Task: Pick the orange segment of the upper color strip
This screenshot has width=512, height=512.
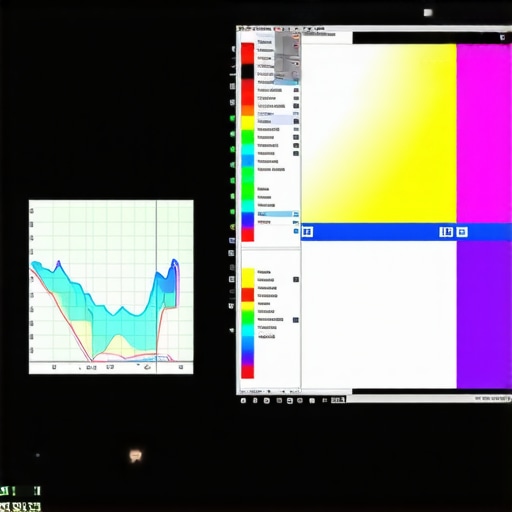Action: [247, 110]
